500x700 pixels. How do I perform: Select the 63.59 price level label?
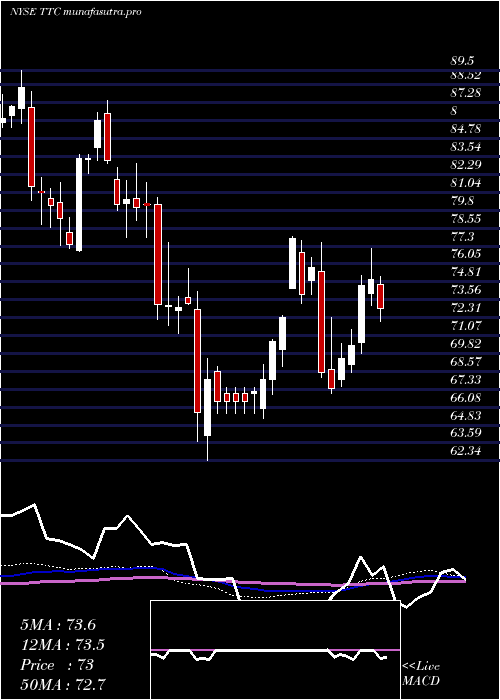466,433
